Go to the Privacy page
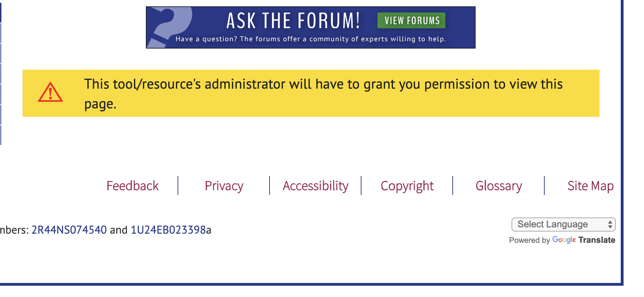This screenshot has width=644, height=297. [x=224, y=186]
